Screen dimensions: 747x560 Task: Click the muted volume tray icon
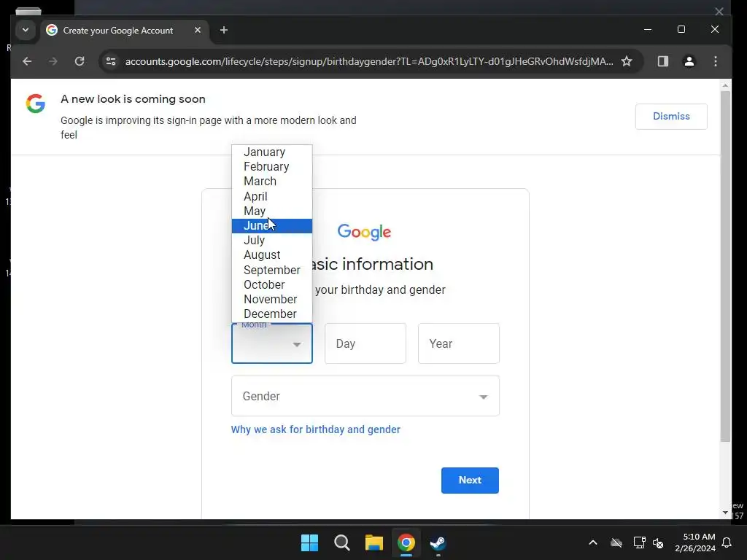tap(658, 542)
